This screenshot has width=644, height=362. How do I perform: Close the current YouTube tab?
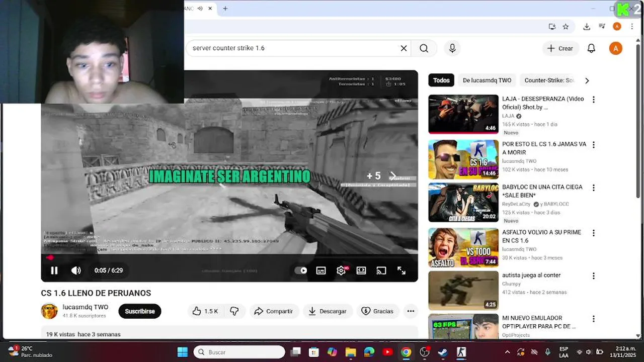211,9
